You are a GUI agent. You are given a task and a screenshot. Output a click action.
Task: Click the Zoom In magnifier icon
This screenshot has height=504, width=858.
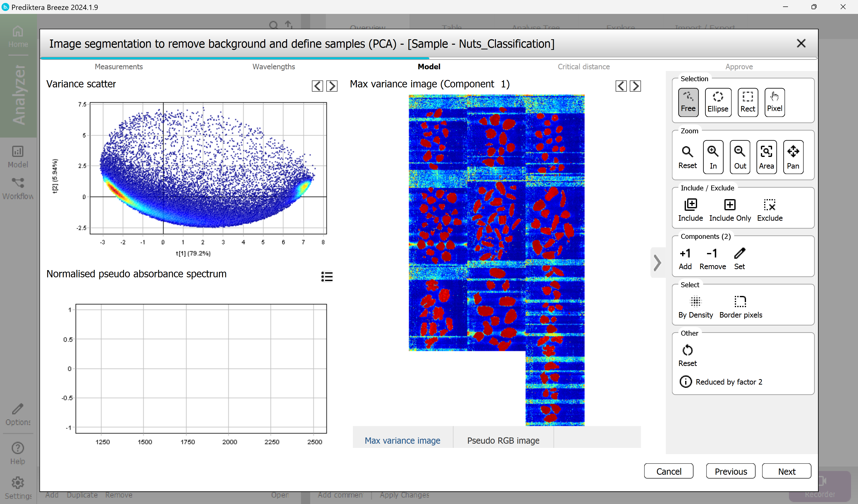point(713,157)
